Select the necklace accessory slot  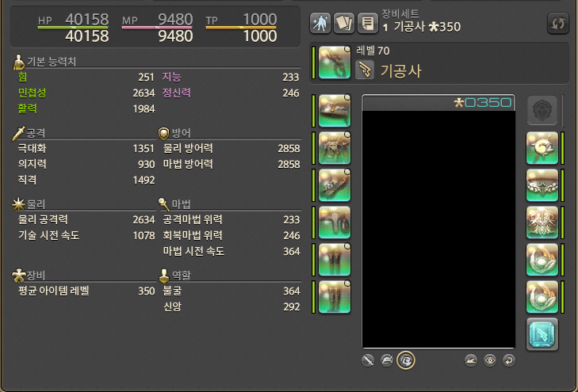click(x=542, y=185)
